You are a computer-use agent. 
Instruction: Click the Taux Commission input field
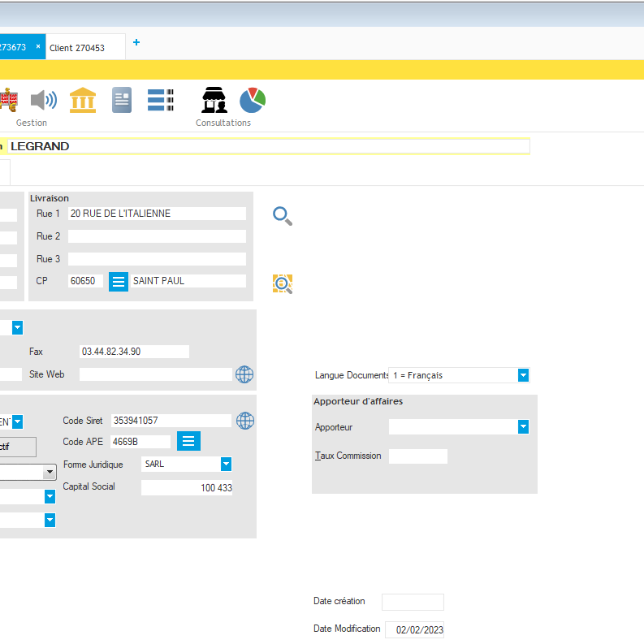coord(417,456)
